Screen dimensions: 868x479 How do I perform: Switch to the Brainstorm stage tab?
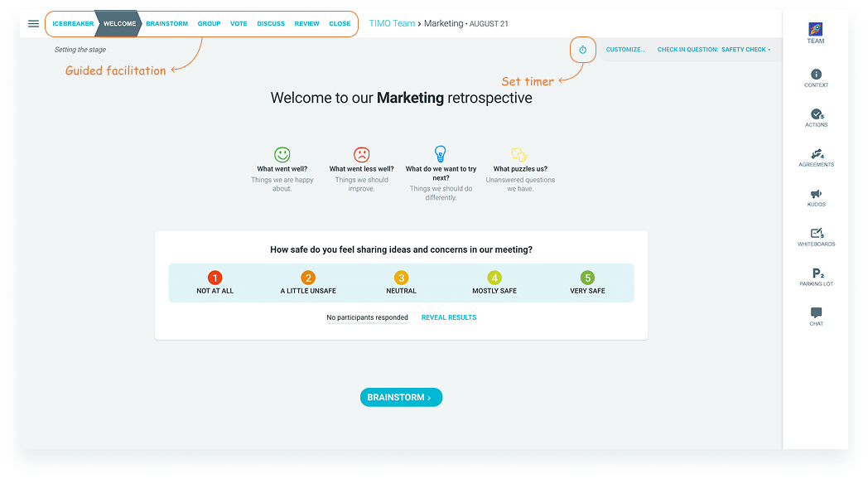[166, 24]
